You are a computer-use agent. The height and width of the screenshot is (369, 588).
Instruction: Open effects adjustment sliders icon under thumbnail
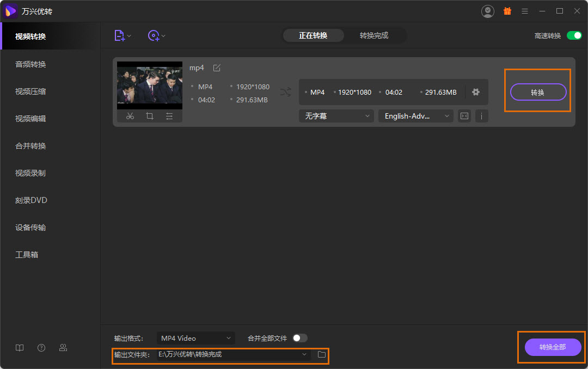[x=169, y=116]
